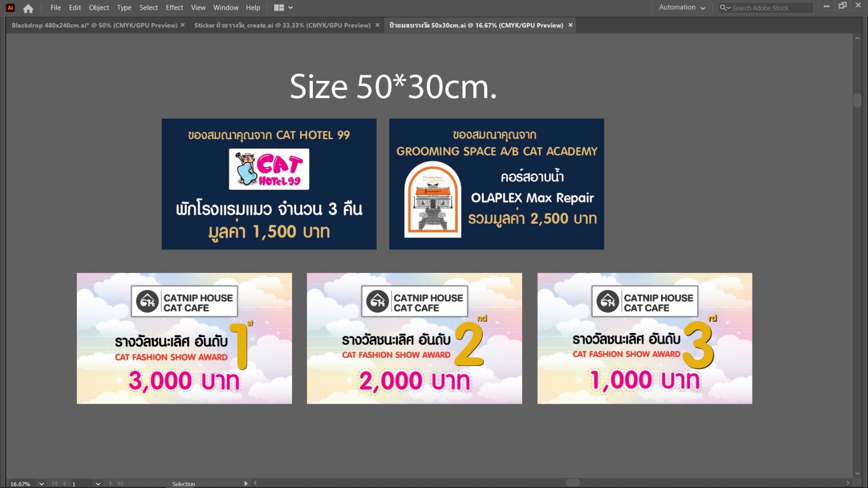Screen dimensions: 868x488
Task: Go to the first artboard arrow
Action: [54, 483]
